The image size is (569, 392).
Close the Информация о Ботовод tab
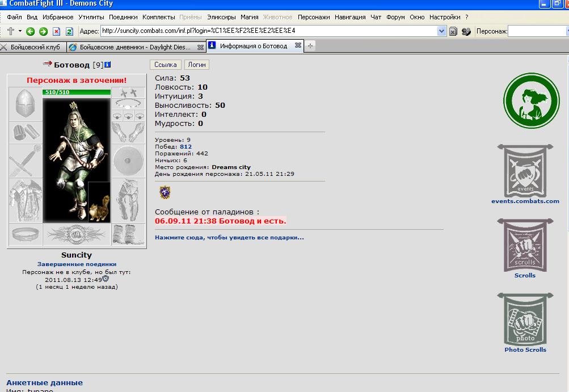[298, 45]
